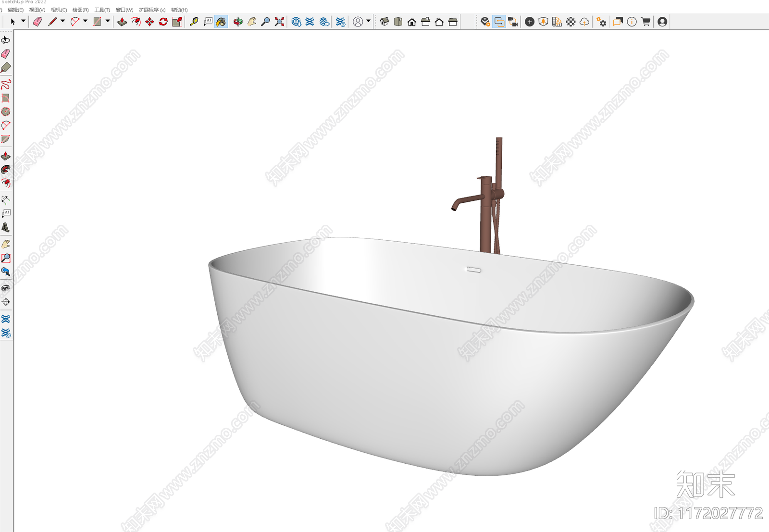The image size is (769, 532).
Task: Open the 视图(V) View menu
Action: pos(37,10)
